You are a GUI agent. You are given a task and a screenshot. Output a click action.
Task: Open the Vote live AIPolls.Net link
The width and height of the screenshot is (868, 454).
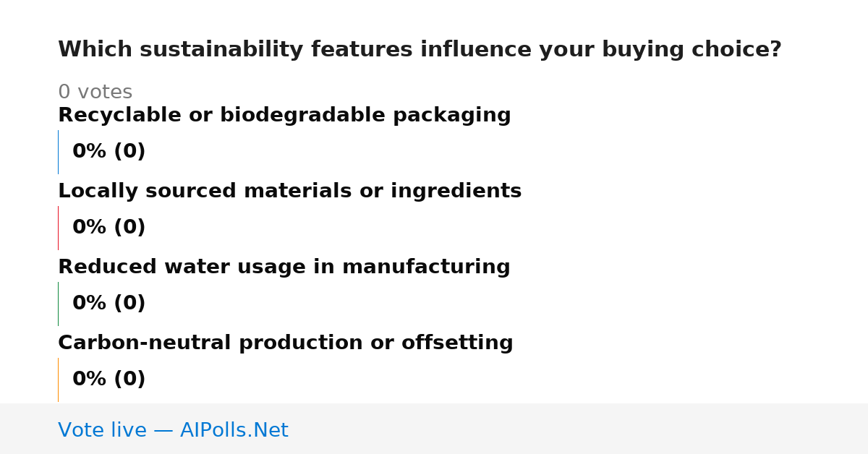tap(173, 430)
